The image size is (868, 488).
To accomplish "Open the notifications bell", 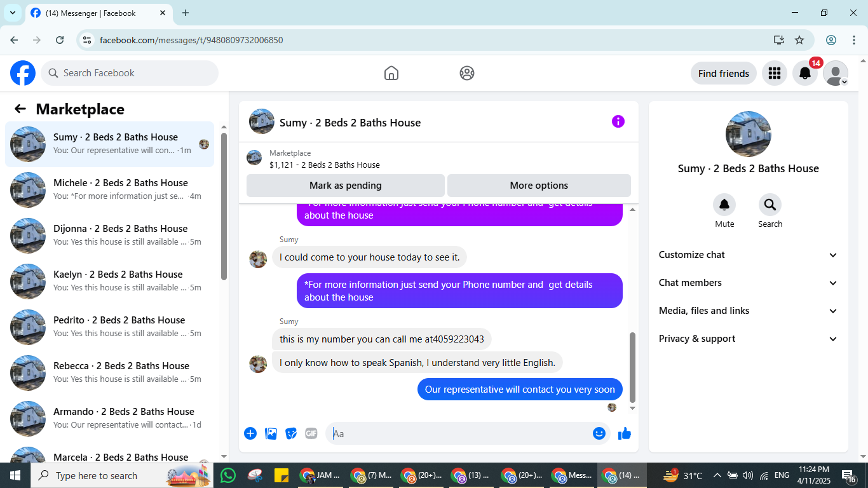I will (804, 73).
